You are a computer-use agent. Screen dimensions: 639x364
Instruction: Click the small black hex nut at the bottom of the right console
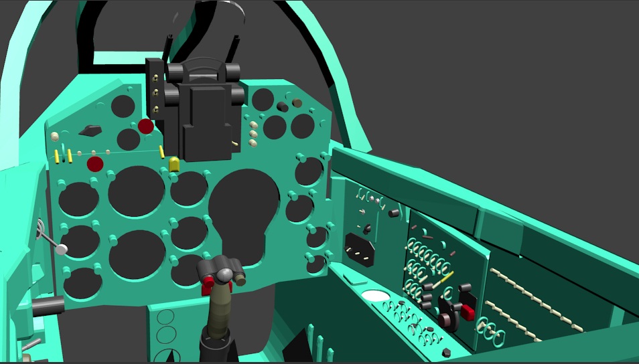(x=446, y=353)
